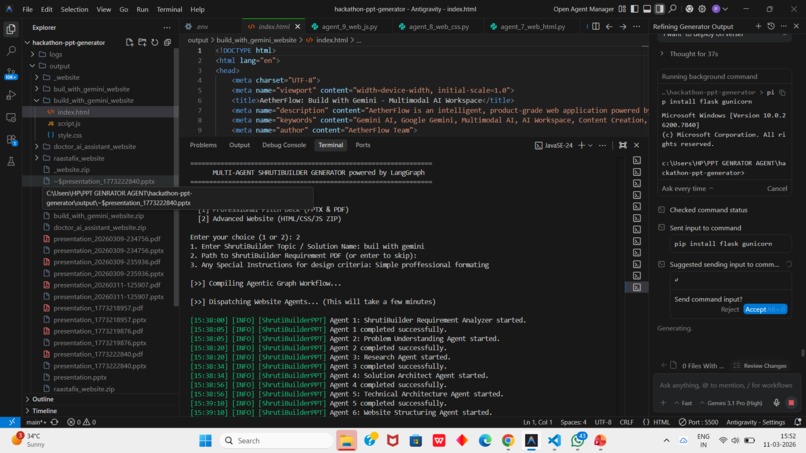The width and height of the screenshot is (806, 453).
Task: Open the Selection menu
Action: coord(74,9)
